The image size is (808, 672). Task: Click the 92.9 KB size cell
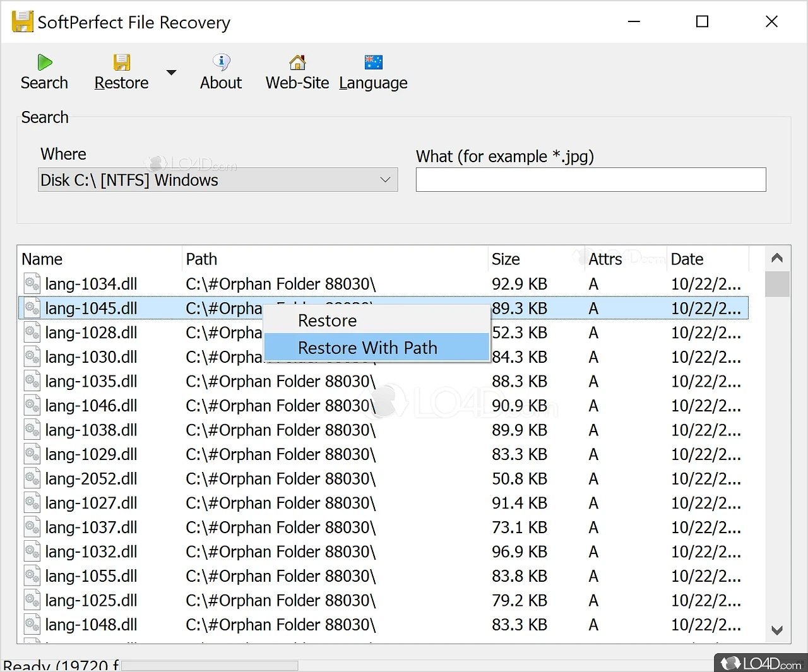(x=520, y=284)
